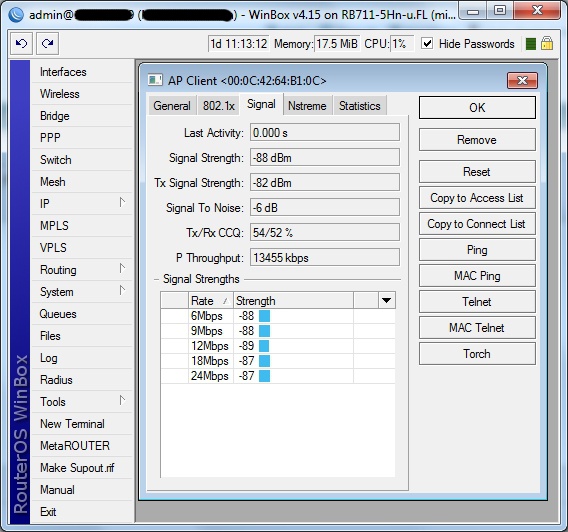Open the Wireless menu item
This screenshot has height=532, width=568.
point(82,94)
